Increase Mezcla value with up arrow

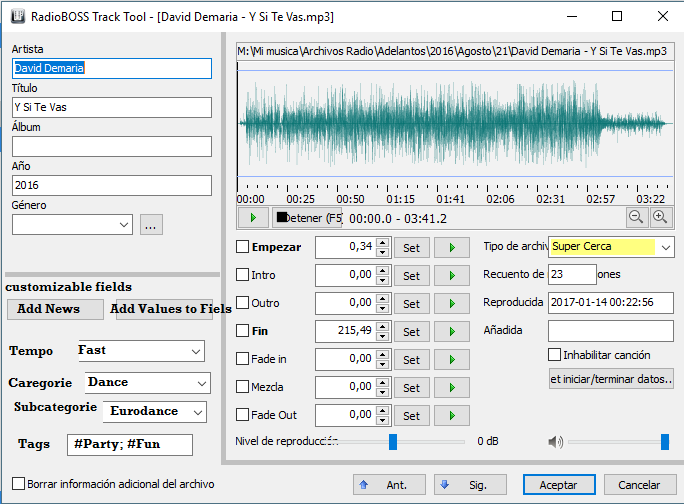pos(383,382)
